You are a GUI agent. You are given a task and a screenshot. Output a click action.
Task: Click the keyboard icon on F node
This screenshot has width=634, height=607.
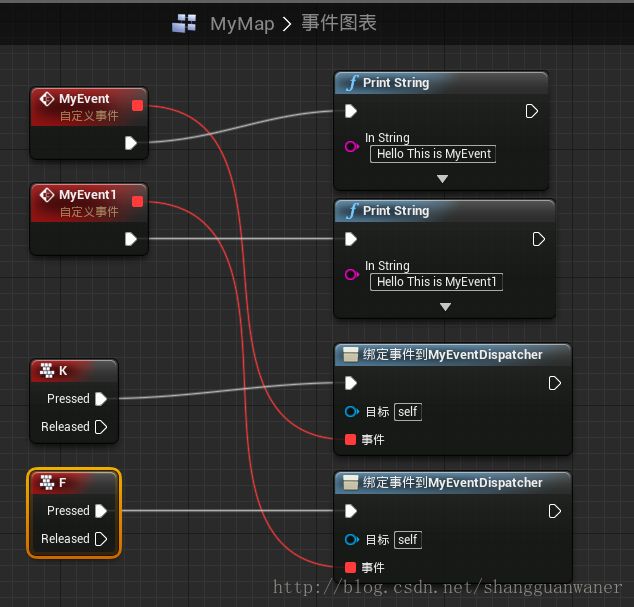coord(47,482)
